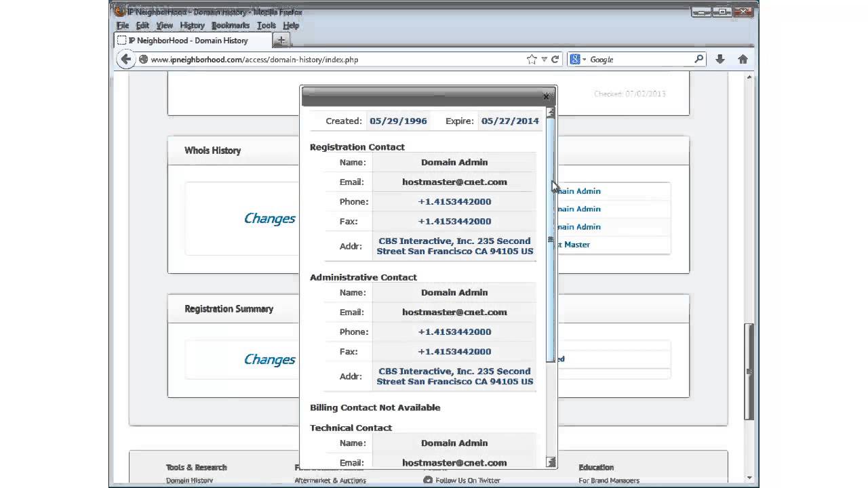Screen dimensions: 868x488
Task: Click the Technical Contact heading
Action: coord(351,428)
